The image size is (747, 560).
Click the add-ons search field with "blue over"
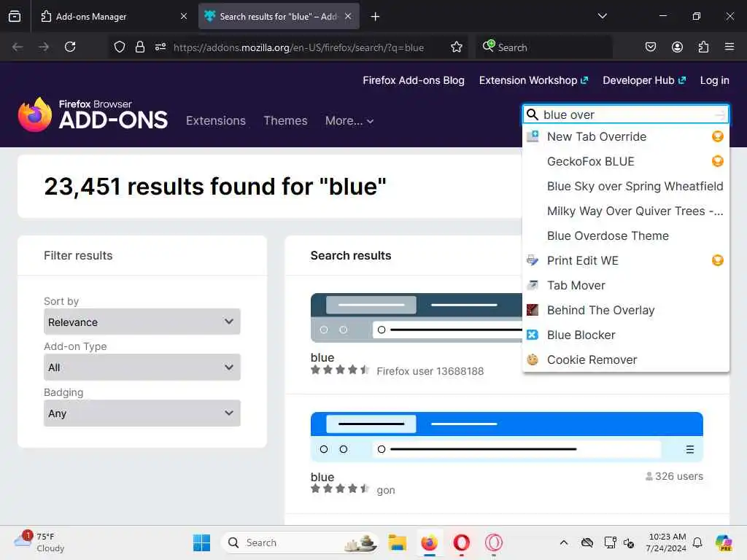(625, 114)
